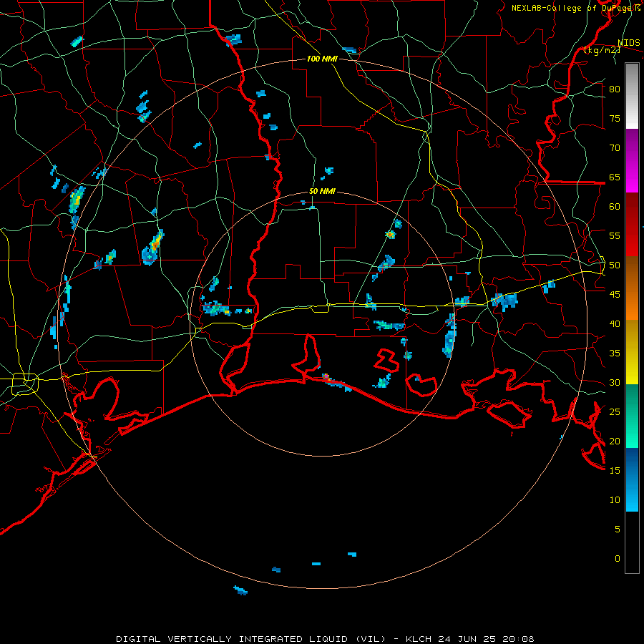
Task: Select the orange-brown segment of the color scale
Action: click(x=632, y=288)
